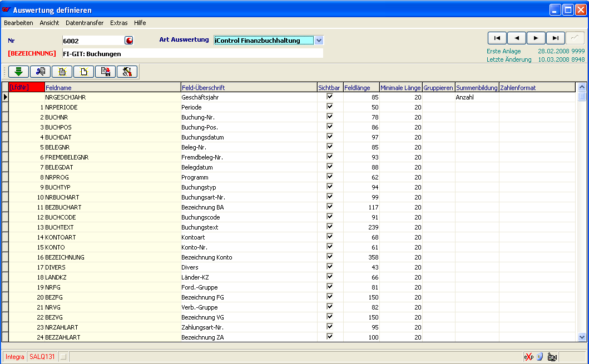Uncheck Sichtbar for the BUCHNR row
Screen dimensions: 589x364
(330, 117)
